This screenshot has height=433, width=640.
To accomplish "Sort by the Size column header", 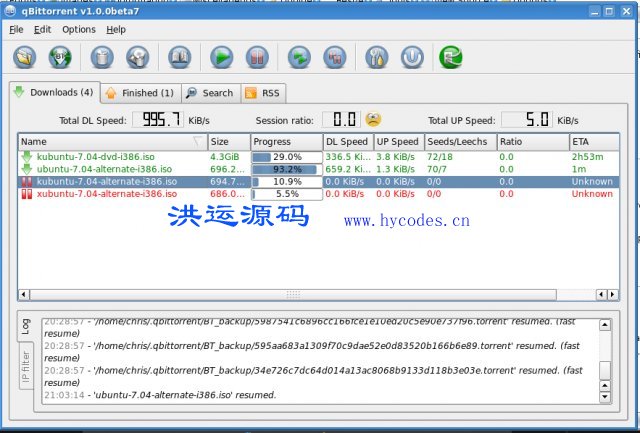I will [229, 142].
